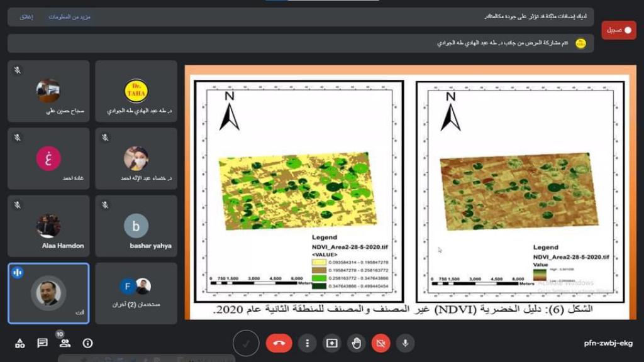Screen dimensions: 644x362
Task: Click the red recording indicator badge
Action: point(619,30)
